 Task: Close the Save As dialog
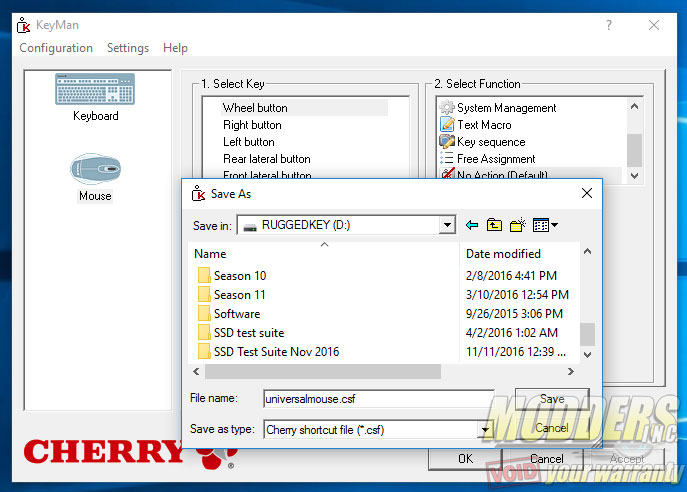(x=587, y=193)
